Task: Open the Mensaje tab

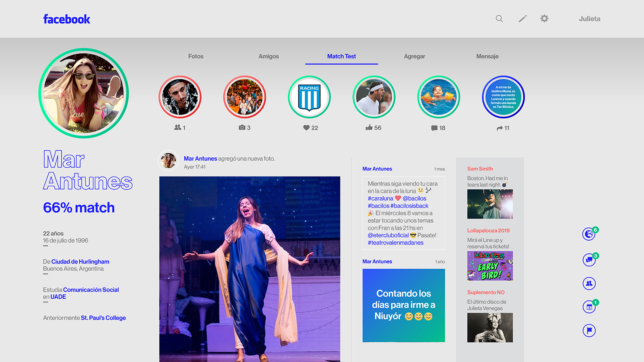Action: [x=487, y=56]
